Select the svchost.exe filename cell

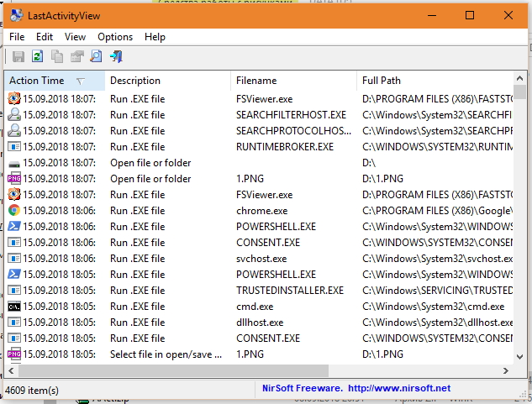[261, 259]
